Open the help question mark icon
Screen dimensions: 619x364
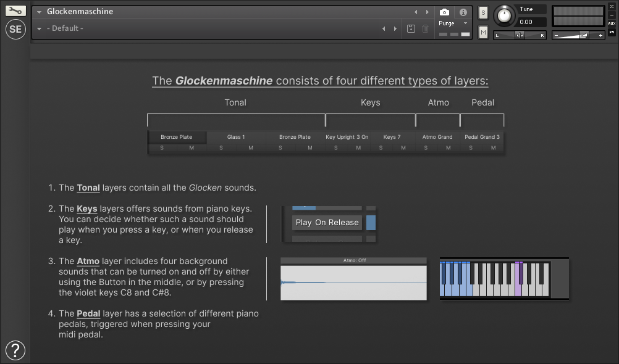[x=15, y=350]
